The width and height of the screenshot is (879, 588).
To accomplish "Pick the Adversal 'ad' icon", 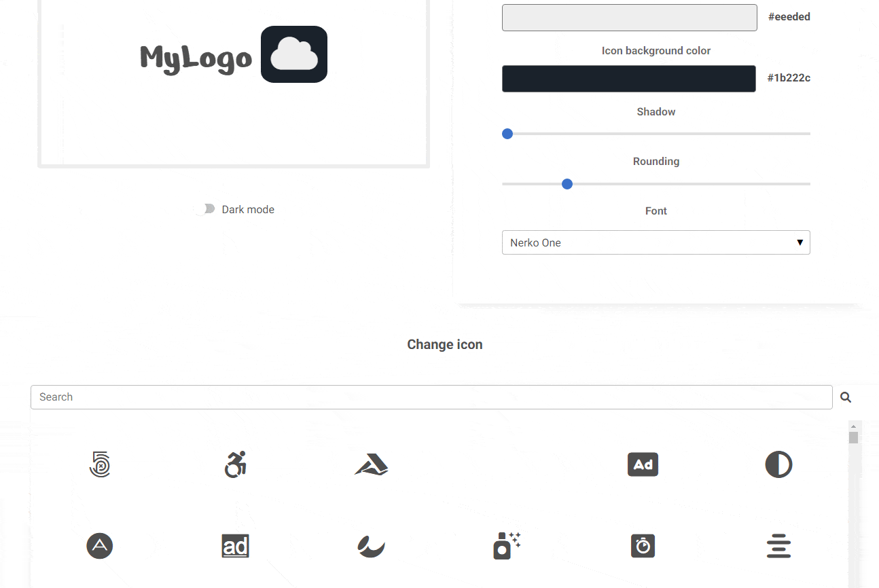I will coord(235,546).
